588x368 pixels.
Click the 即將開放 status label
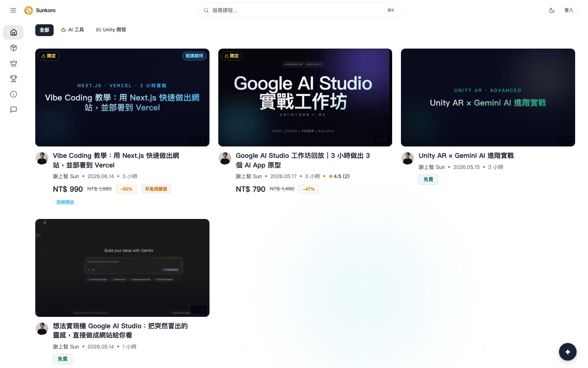64,202
